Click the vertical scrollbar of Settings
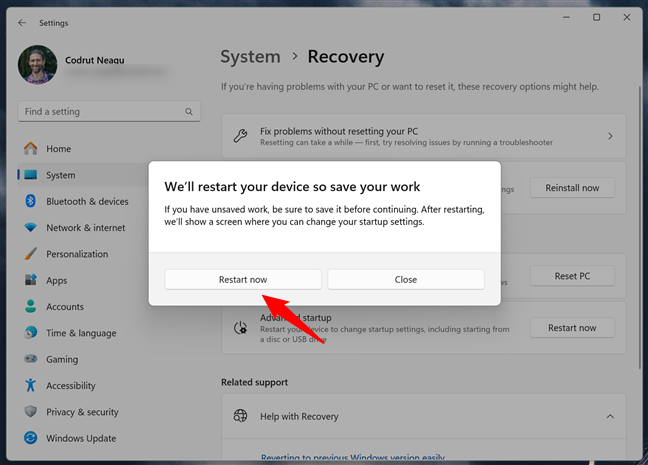Viewport: 648px width, 465px height. coord(640,227)
